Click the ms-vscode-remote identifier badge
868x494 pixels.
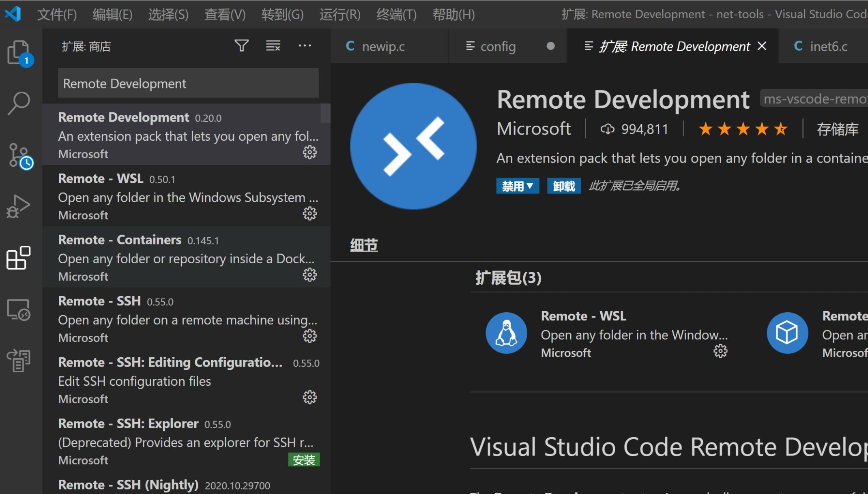814,99
